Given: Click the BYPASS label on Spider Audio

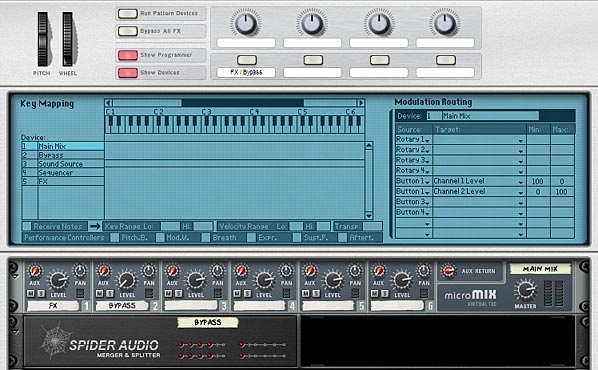Looking at the screenshot, I should [x=207, y=323].
